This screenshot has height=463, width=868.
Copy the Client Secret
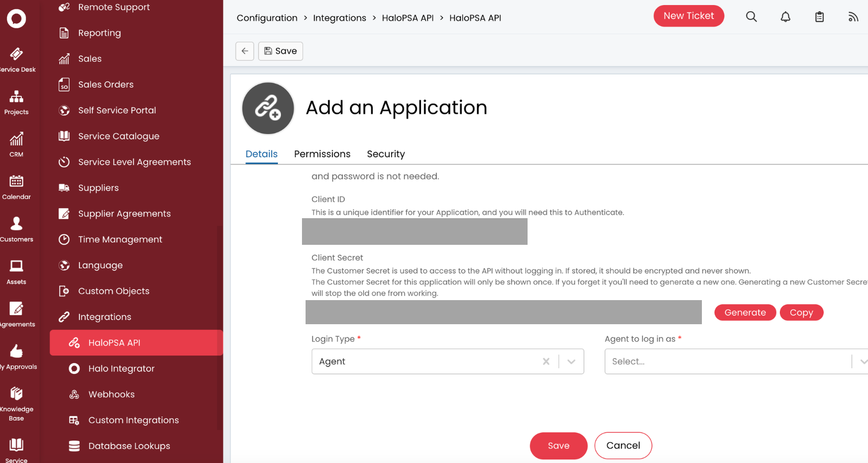[x=801, y=312]
